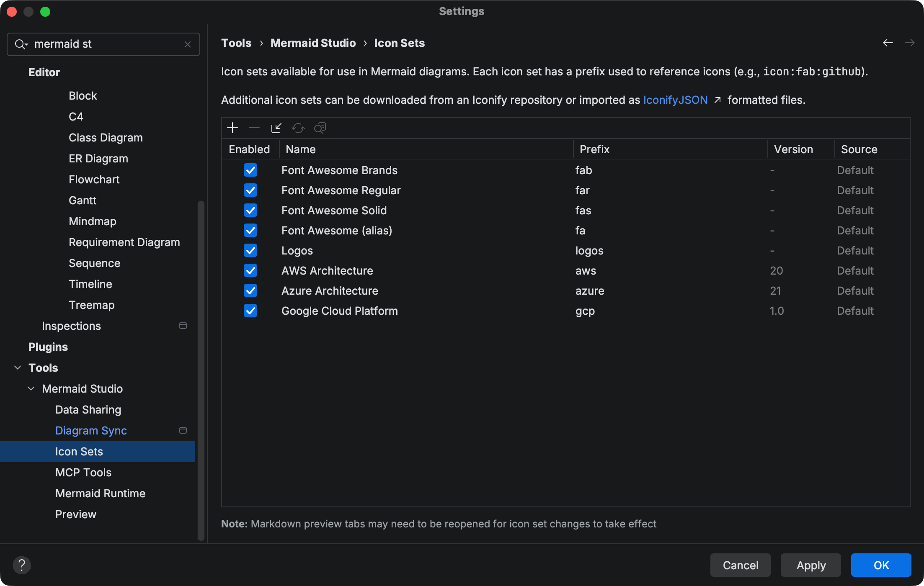Image resolution: width=924 pixels, height=586 pixels.
Task: Uncheck AWS Architecture icon set
Action: click(250, 270)
